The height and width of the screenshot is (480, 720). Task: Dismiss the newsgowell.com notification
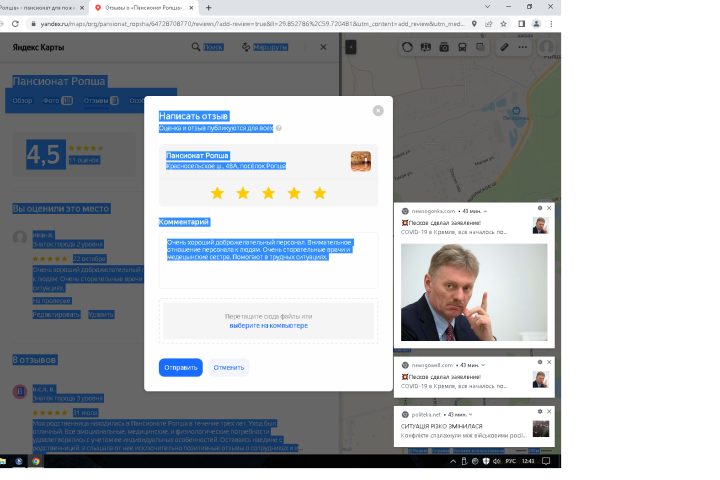(549, 362)
